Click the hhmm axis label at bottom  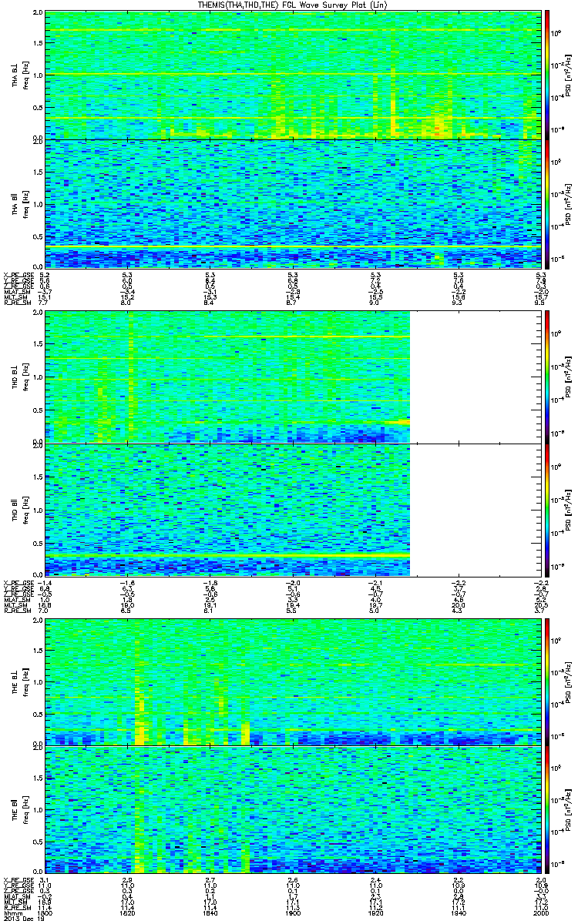11,912
